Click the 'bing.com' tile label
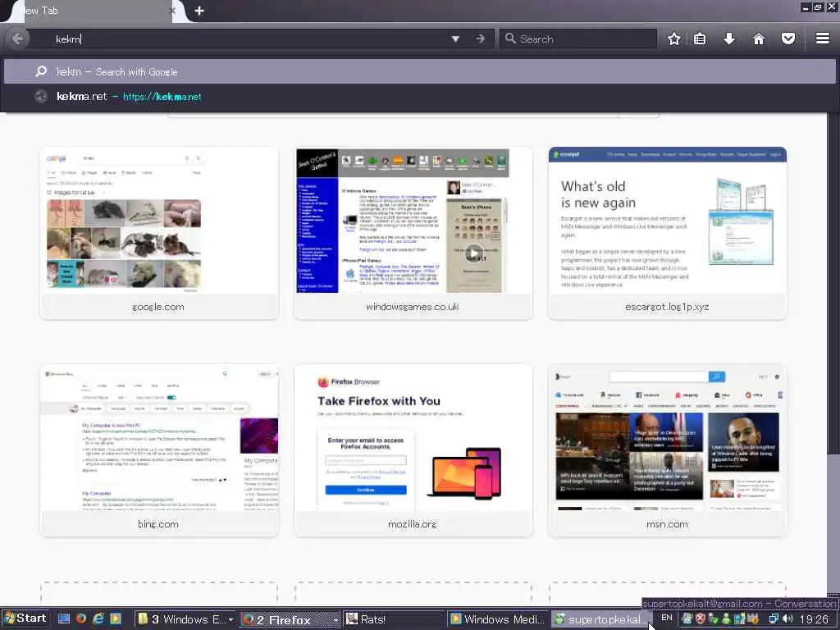 point(158,524)
